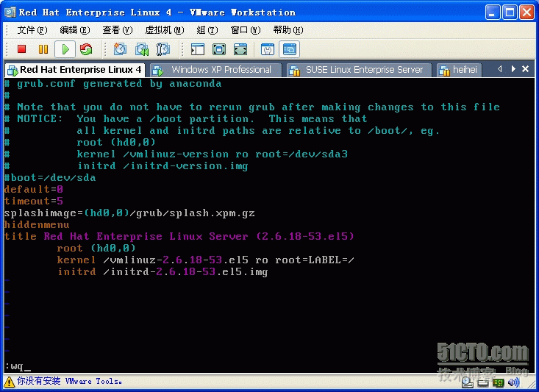This screenshot has width=539, height=392.
Task: Click the red Power Off button
Action: (21, 49)
